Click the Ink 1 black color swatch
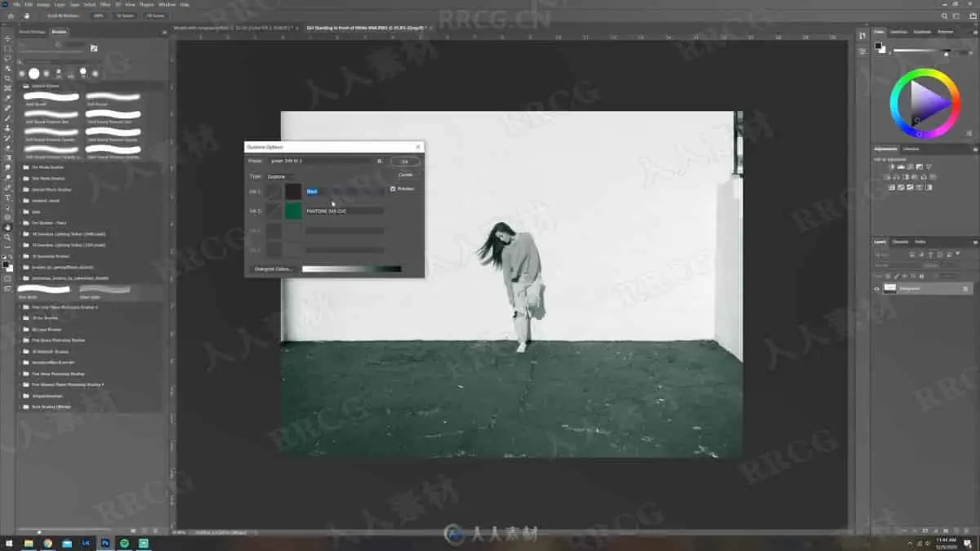 (293, 192)
